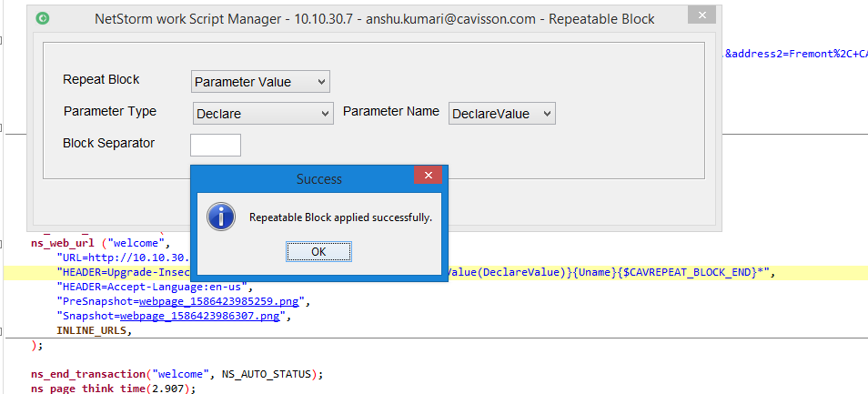868x394 pixels.
Task: Click the HEADER=Accept-Language:en-us line
Action: 155,287
